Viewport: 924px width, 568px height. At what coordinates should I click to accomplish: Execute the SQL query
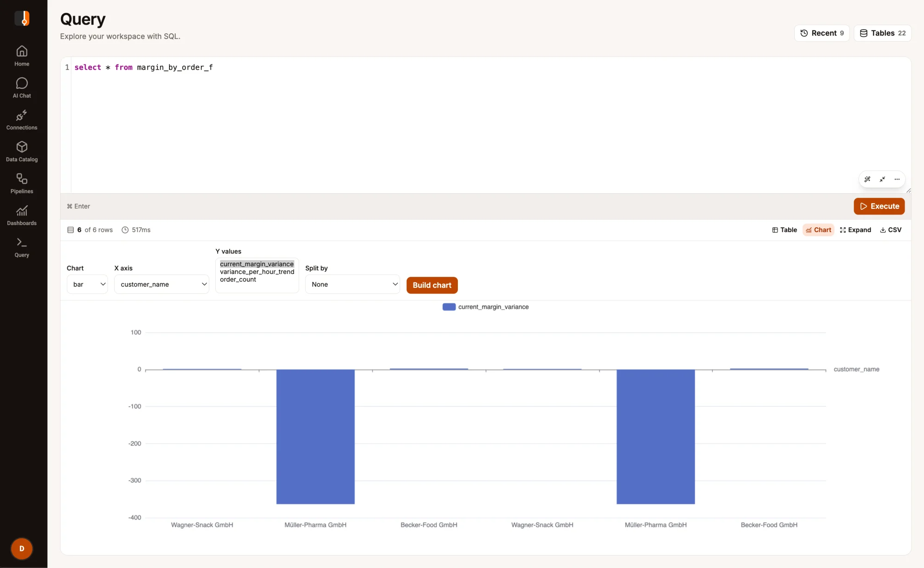click(879, 206)
